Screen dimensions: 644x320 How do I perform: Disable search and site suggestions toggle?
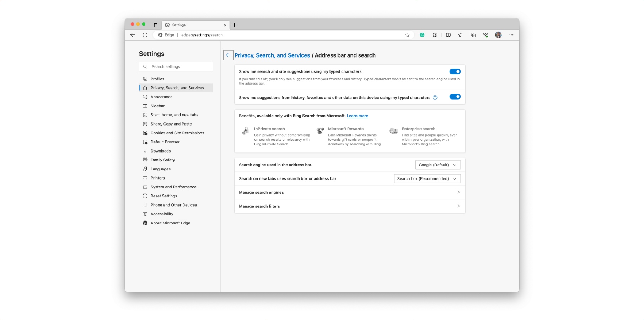[x=455, y=71]
